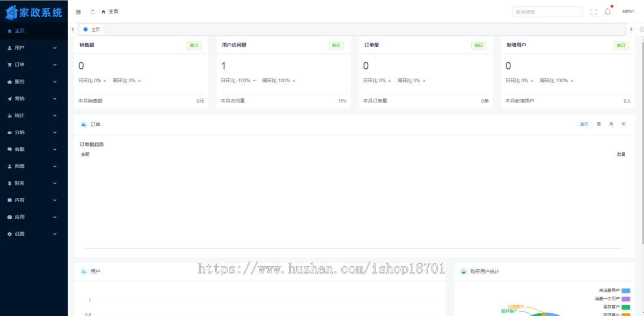The width and height of the screenshot is (644, 316).
Task: Expand the 用户 menu chevron
Action: tap(55, 48)
